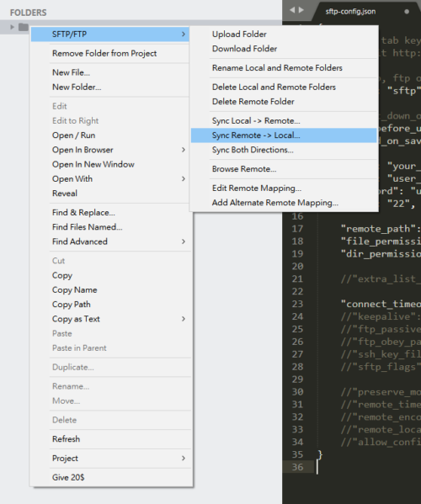Go to next tab with right arrow

(x=301, y=10)
